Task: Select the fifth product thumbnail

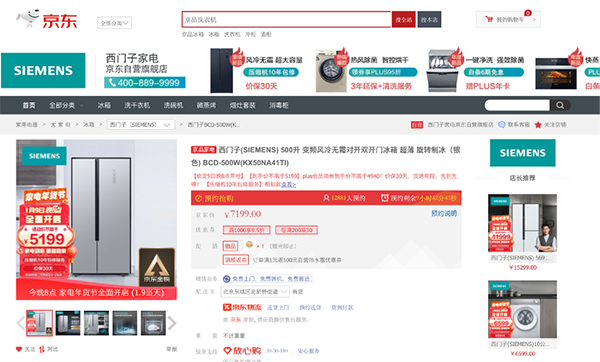Action: [x=153, y=323]
